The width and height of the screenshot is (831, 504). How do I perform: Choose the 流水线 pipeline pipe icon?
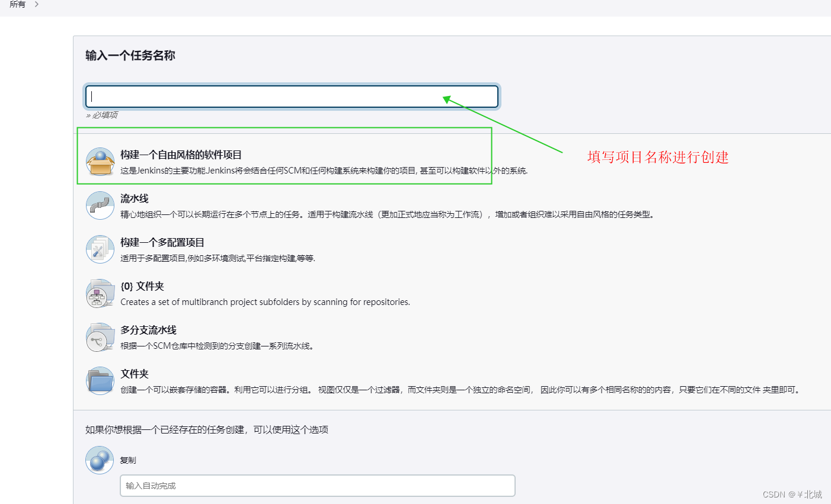pos(100,206)
